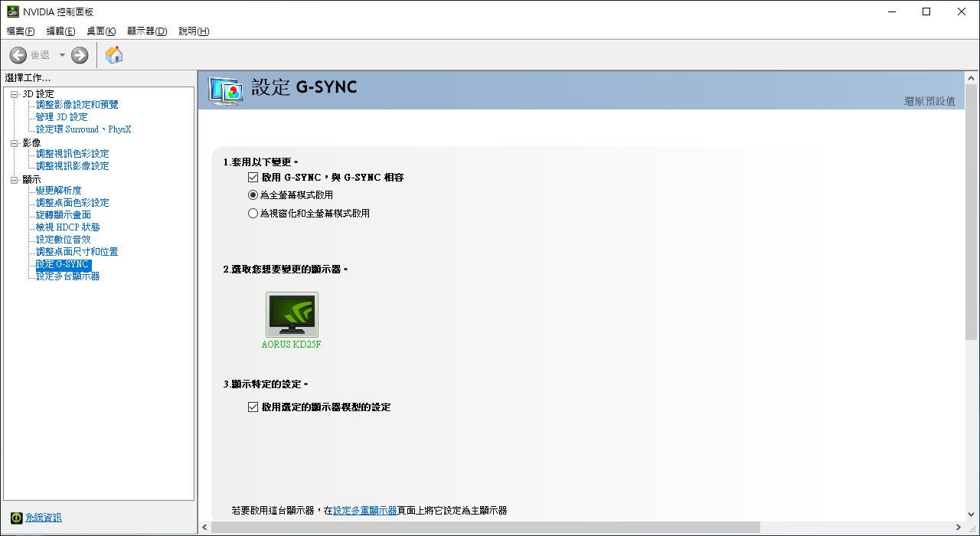This screenshot has height=536, width=980.
Task: Select 設定環 Surround、PhysX tree item
Action: tap(83, 129)
